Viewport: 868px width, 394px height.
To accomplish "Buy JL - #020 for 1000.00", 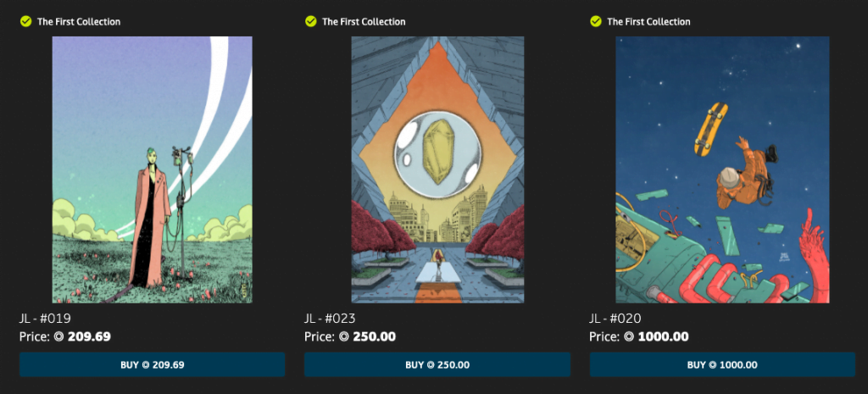I will tap(722, 364).
